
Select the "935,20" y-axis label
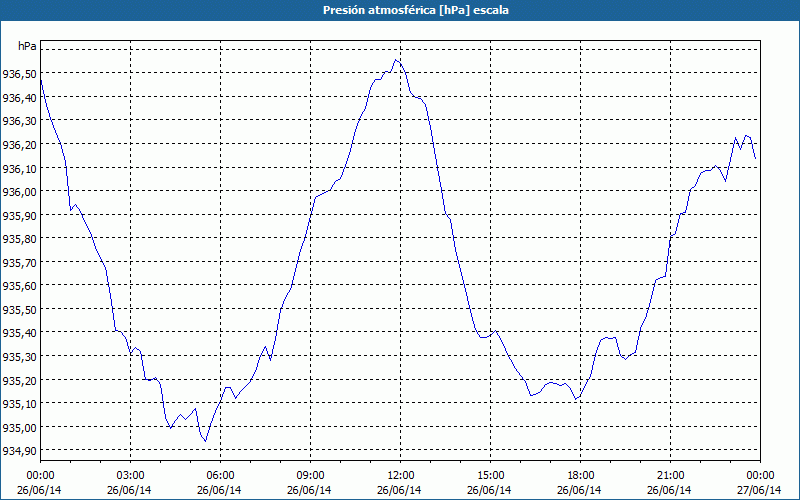(19, 380)
